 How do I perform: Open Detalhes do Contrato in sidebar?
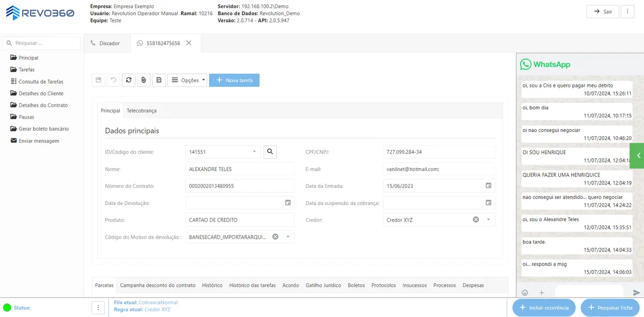39,105
